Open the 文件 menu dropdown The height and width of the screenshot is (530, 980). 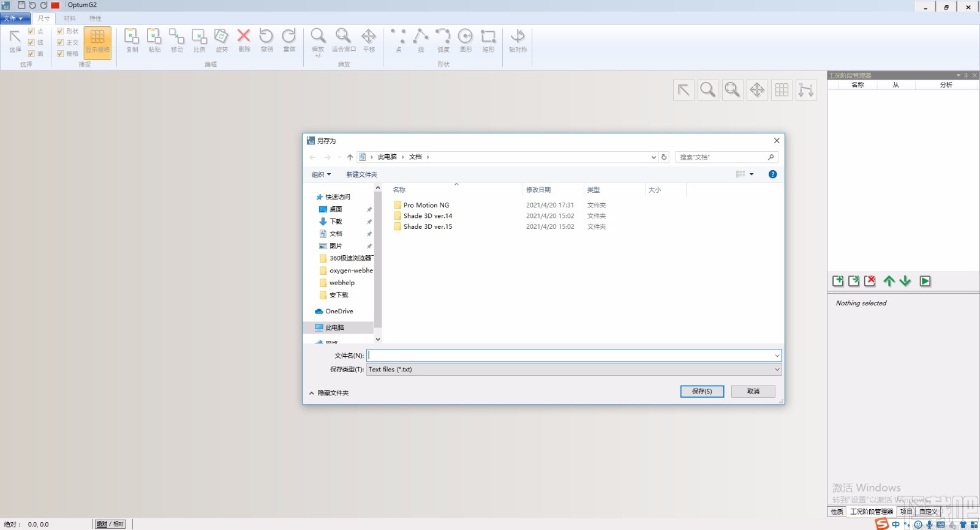click(15, 18)
